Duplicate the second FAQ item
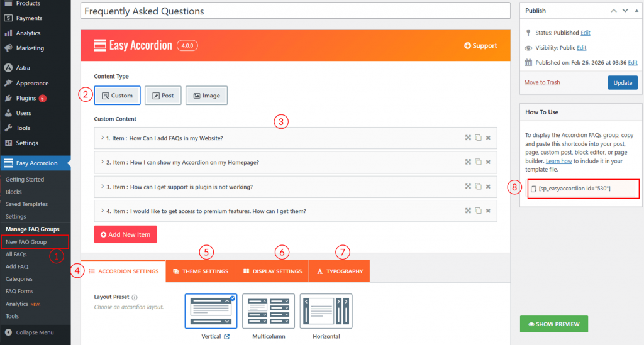Image resolution: width=644 pixels, height=345 pixels. (478, 162)
